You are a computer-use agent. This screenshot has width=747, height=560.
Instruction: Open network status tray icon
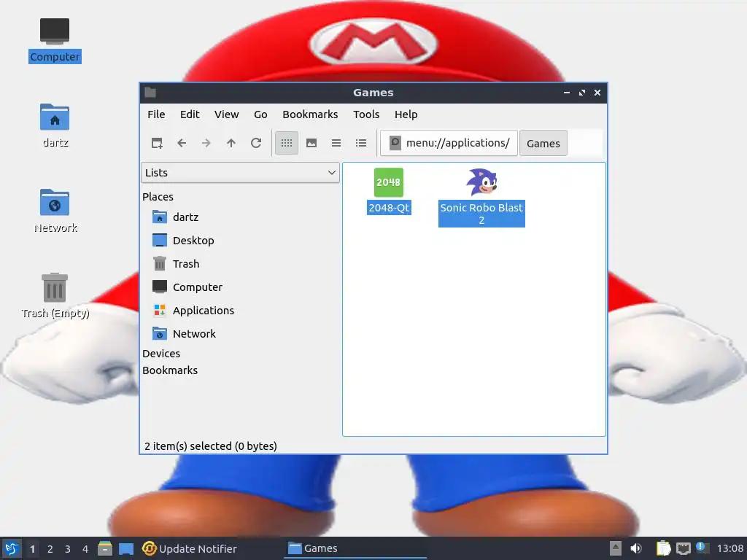click(683, 548)
